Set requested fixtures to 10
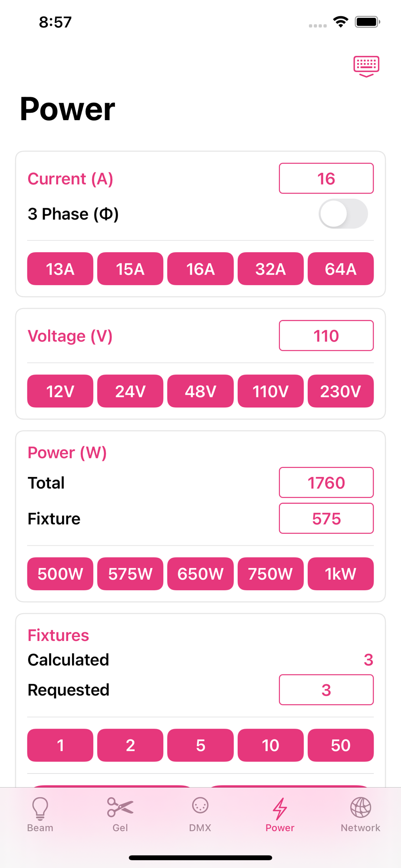Image resolution: width=401 pixels, height=868 pixels. (270, 745)
